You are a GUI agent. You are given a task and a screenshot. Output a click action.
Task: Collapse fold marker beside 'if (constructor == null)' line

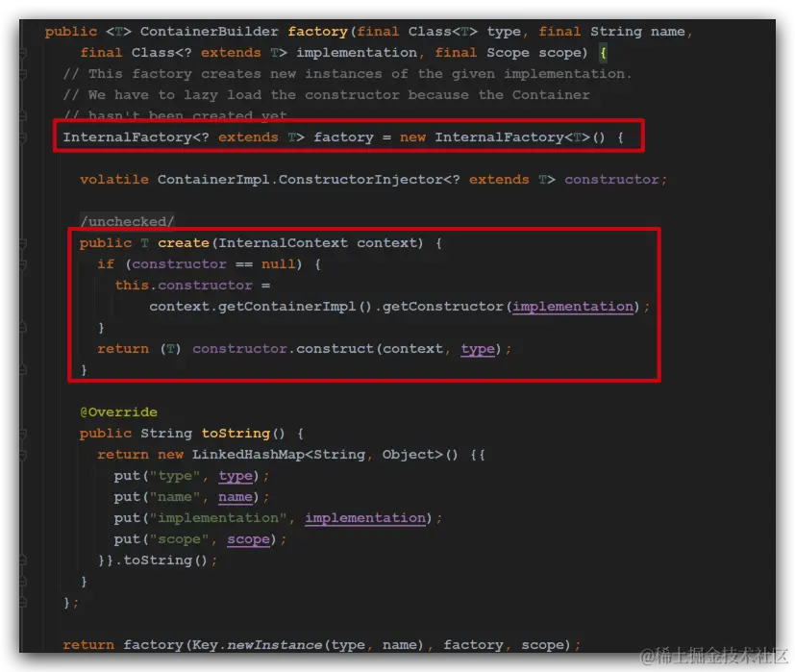23,264
